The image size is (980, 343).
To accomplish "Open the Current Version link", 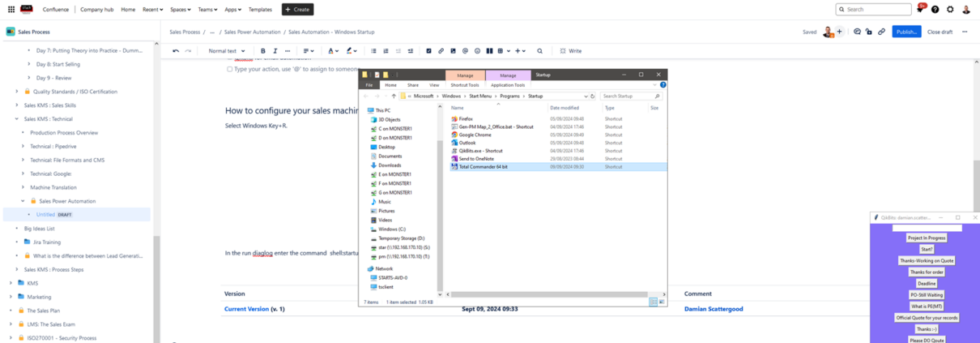I will [x=246, y=309].
